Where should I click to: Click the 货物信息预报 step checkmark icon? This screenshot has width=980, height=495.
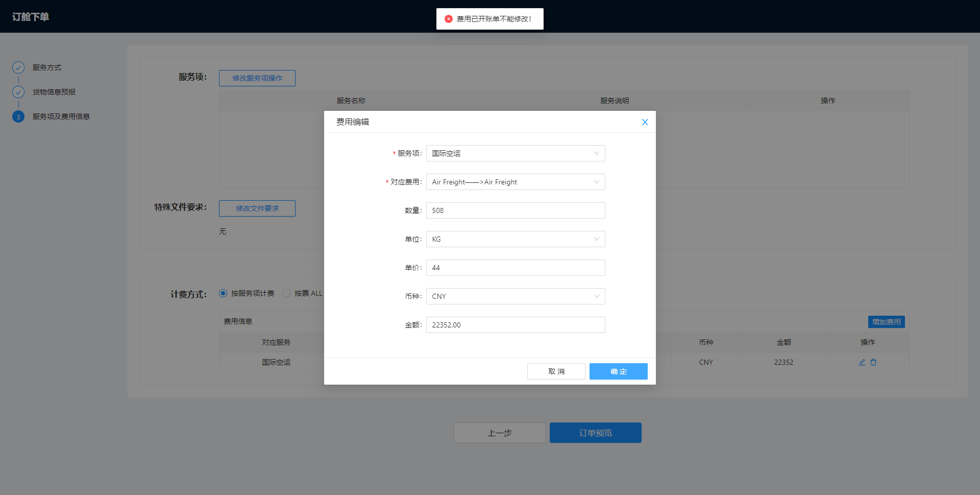click(18, 92)
